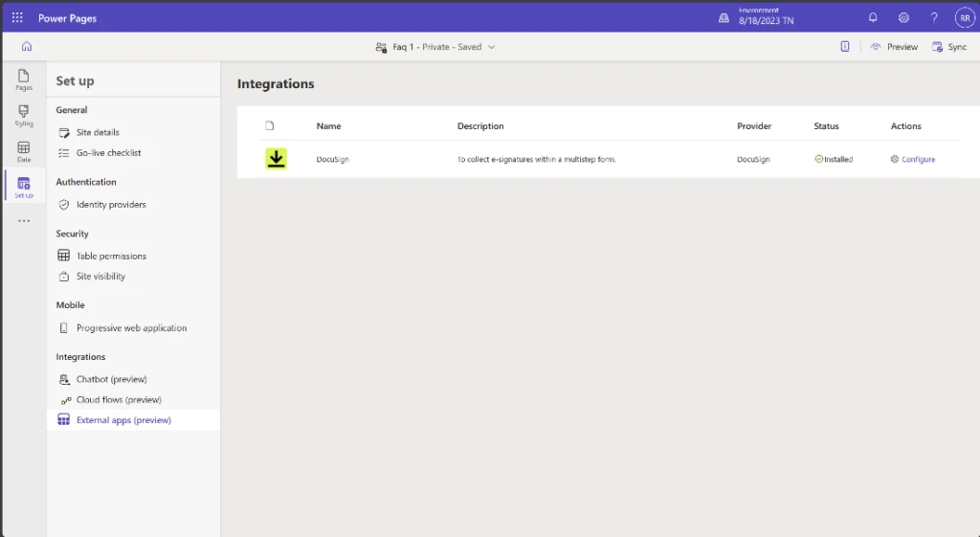Go to the Home icon
980x537 pixels.
[x=26, y=46]
